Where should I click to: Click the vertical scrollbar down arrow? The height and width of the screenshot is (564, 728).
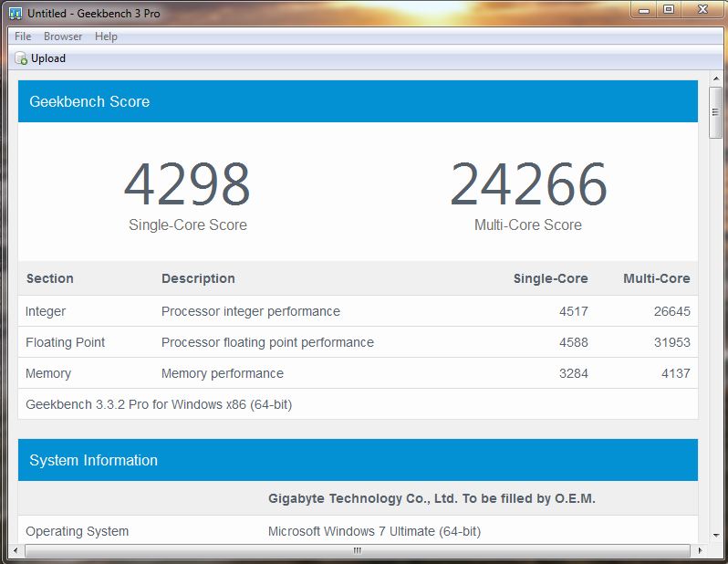click(715, 536)
